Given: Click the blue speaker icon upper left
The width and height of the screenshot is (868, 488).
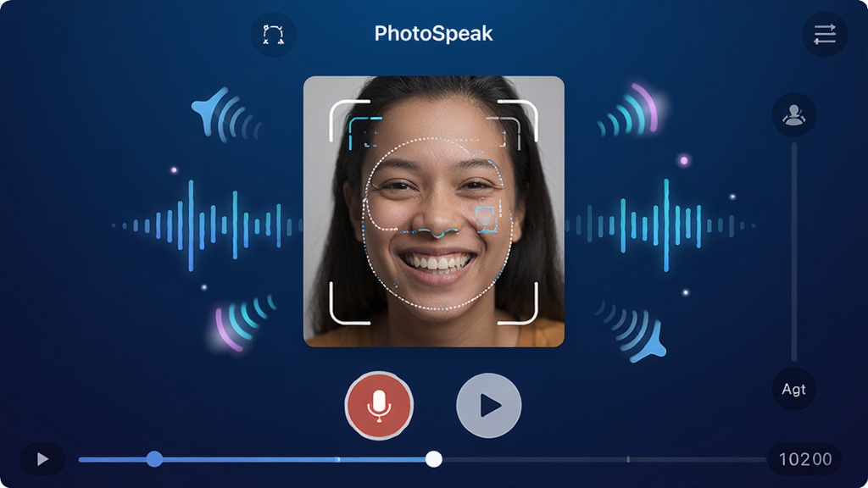Looking at the screenshot, I should click(x=225, y=114).
